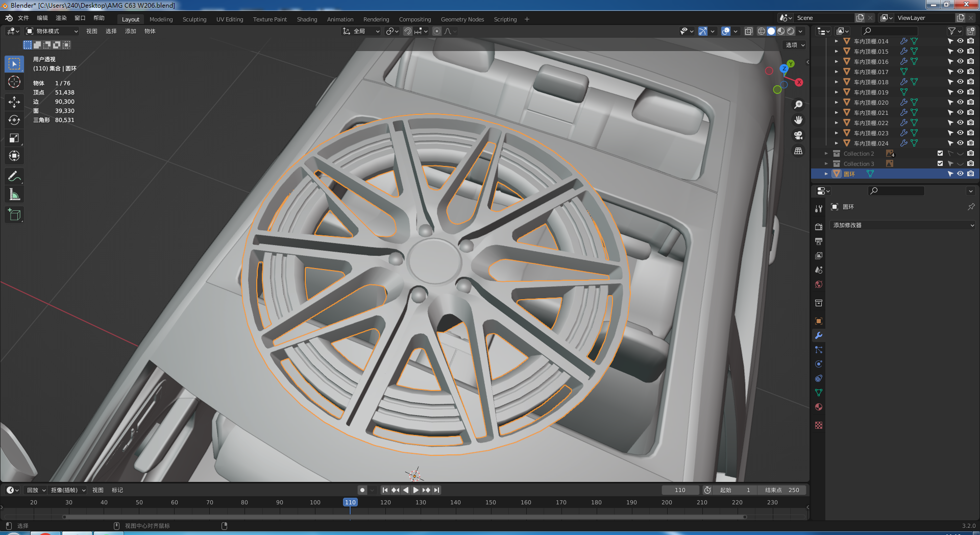Uncheck the Collection 2 exclude checkbox
Viewport: 980px width, 535px height.
(x=940, y=154)
